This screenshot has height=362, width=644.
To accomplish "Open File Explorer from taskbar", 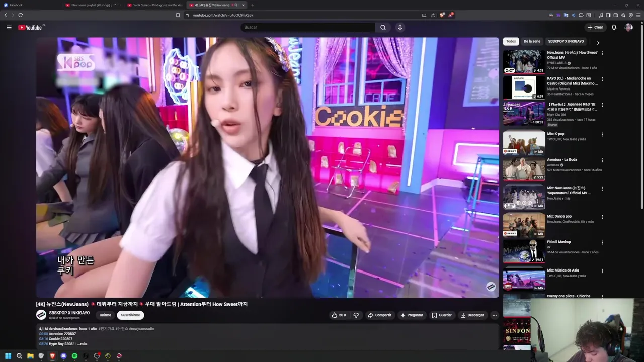I will tap(30, 356).
